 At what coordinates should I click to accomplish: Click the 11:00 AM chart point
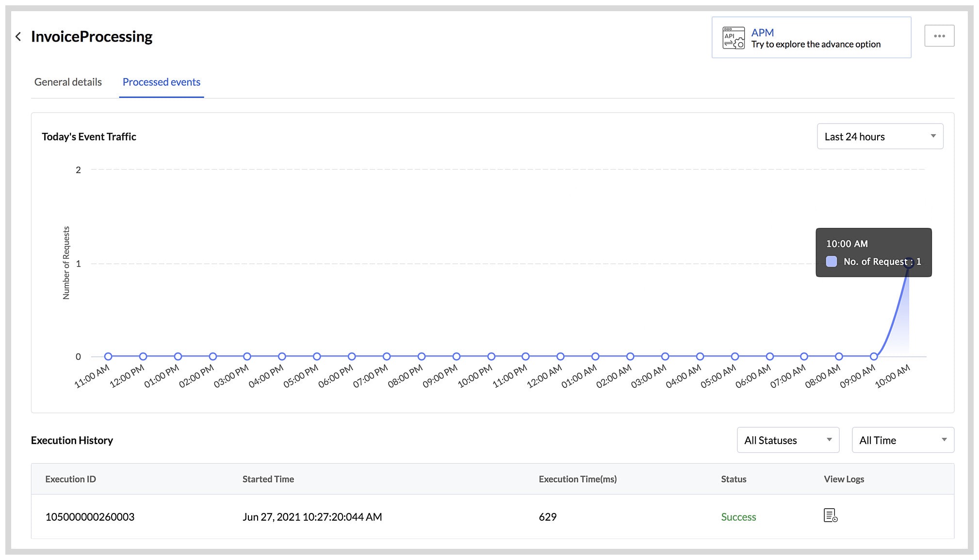pyautogui.click(x=108, y=356)
